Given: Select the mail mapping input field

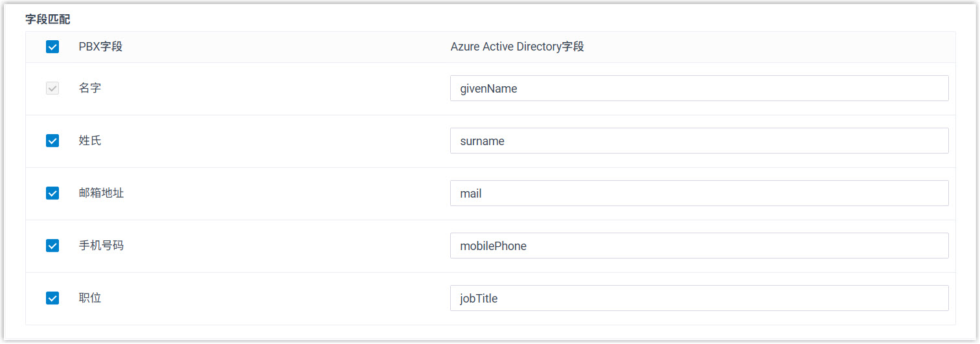Looking at the screenshot, I should tap(699, 193).
